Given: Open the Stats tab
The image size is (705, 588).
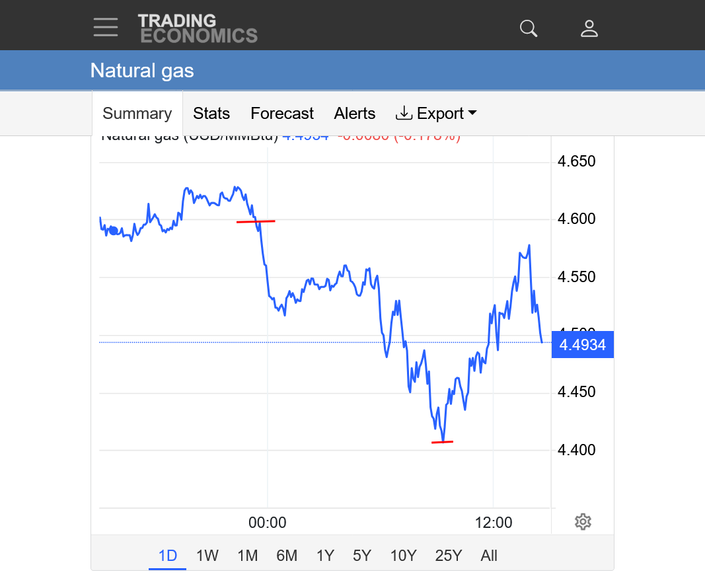Looking at the screenshot, I should click(x=211, y=114).
